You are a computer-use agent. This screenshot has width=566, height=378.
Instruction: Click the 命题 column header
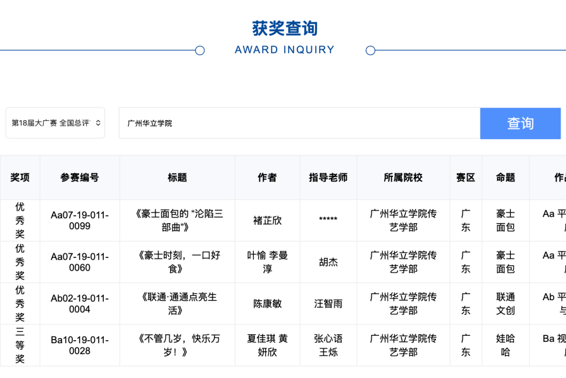(505, 177)
